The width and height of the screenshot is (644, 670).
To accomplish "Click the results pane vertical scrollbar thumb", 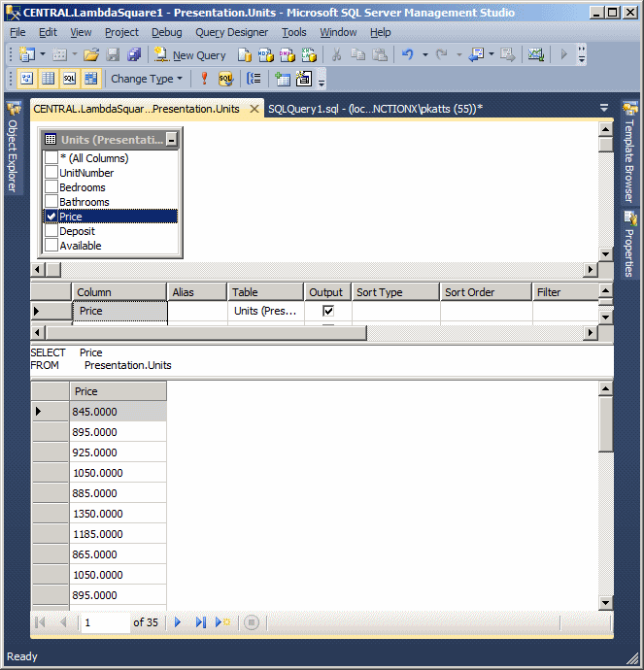I will 605,424.
